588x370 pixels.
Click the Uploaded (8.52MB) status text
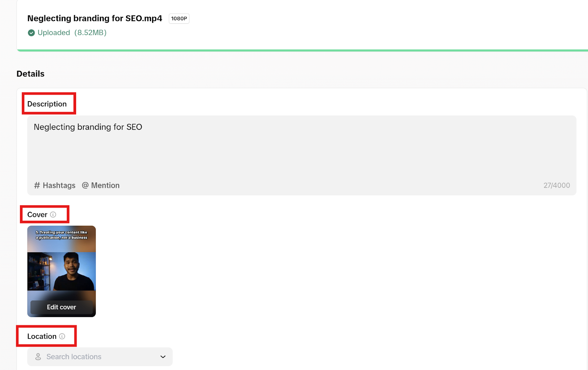coord(72,33)
